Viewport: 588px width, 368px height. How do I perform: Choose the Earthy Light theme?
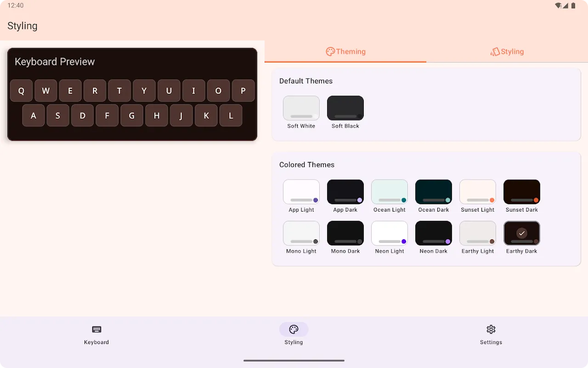tap(478, 233)
